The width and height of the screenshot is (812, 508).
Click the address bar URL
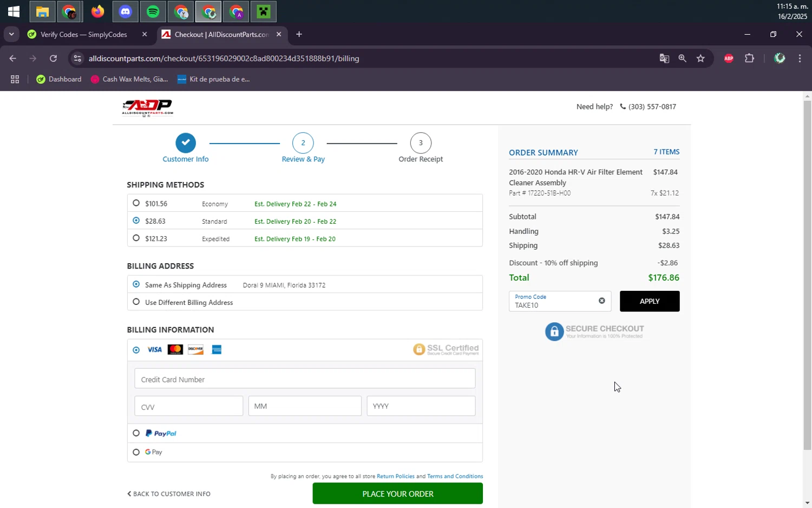point(224,58)
